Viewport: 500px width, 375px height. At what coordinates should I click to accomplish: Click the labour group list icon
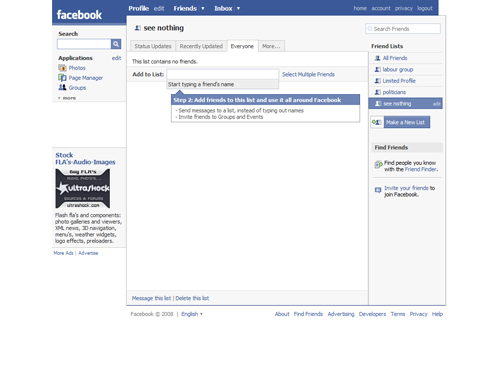(x=377, y=69)
